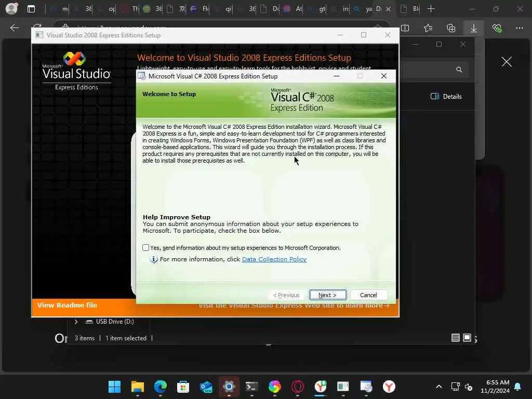
Task: Open the clock showing 6:55 AM
Action: point(495,387)
